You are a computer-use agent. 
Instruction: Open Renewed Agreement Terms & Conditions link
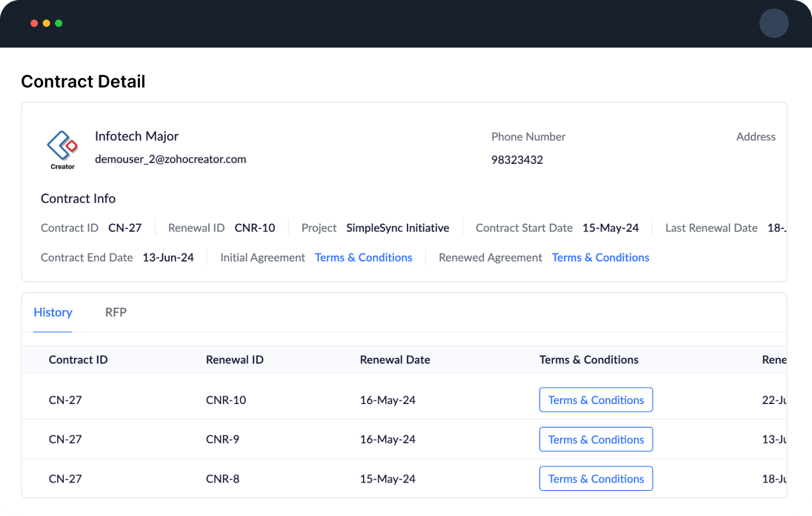pyautogui.click(x=600, y=257)
